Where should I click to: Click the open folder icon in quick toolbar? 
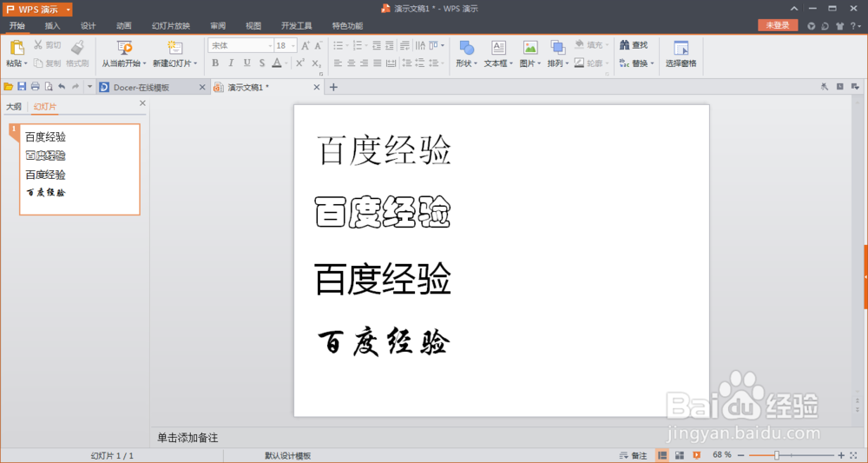coord(9,86)
